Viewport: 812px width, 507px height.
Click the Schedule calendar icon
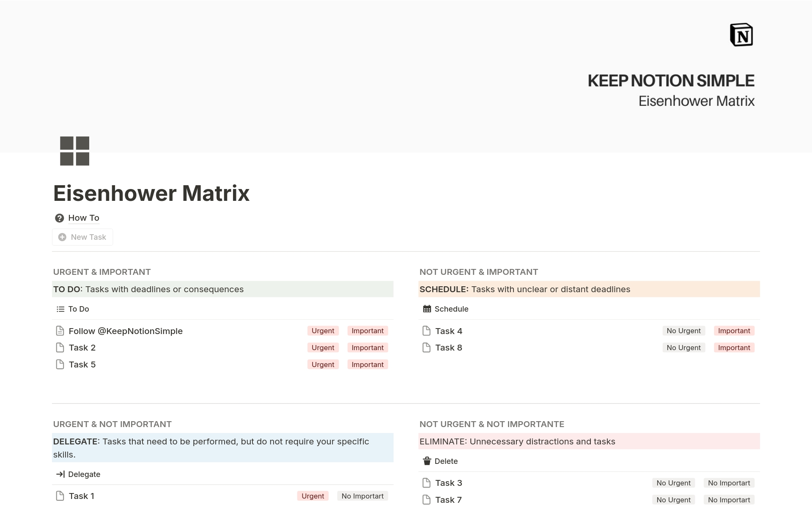[x=426, y=308]
